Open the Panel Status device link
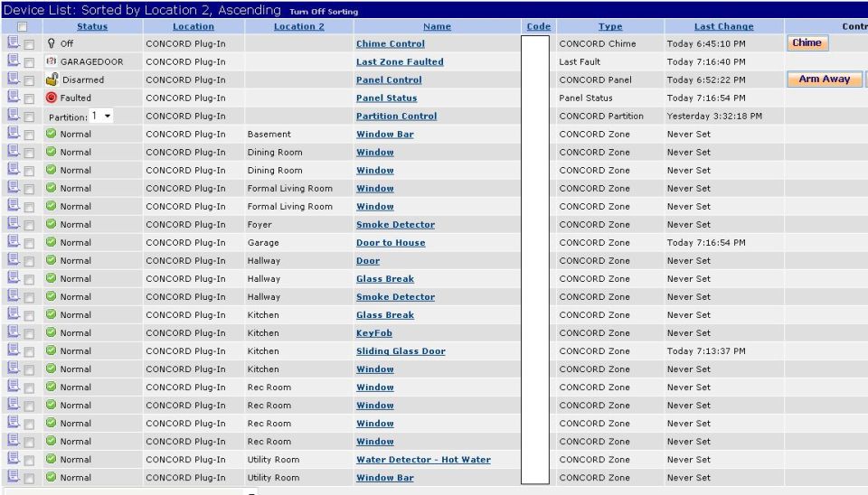Screen dimensions: 868x495 pos(386,98)
